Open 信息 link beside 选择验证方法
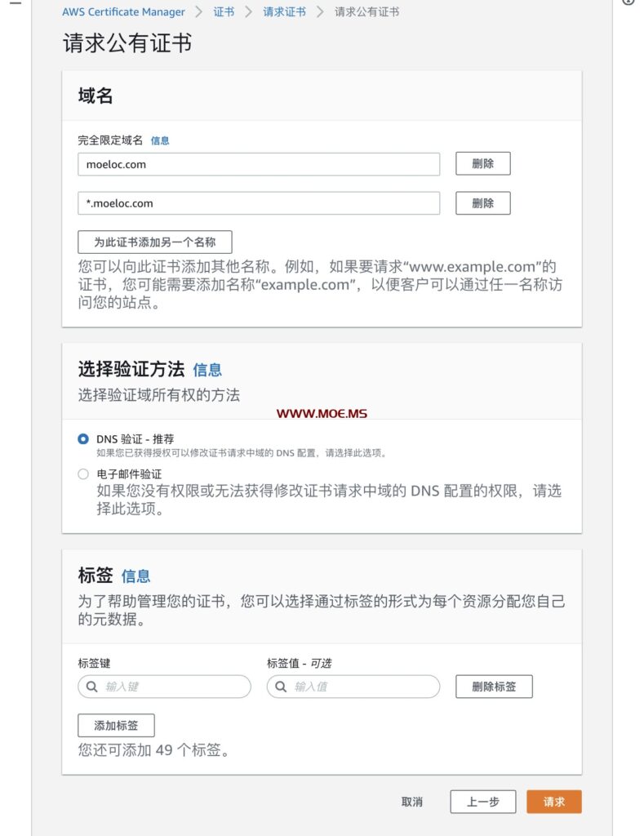The height and width of the screenshot is (836, 644). pos(207,370)
